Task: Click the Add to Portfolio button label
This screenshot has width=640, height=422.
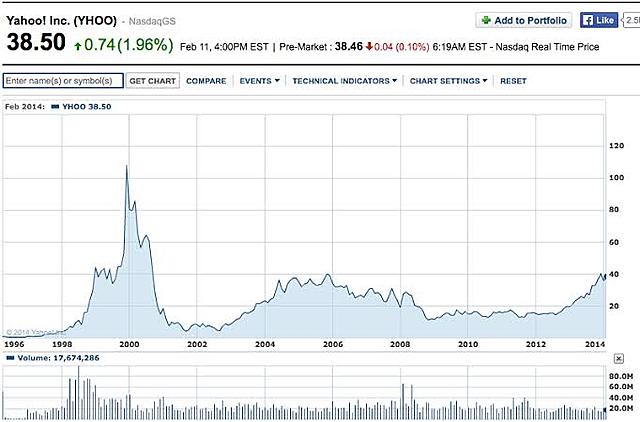Action: coord(531,20)
